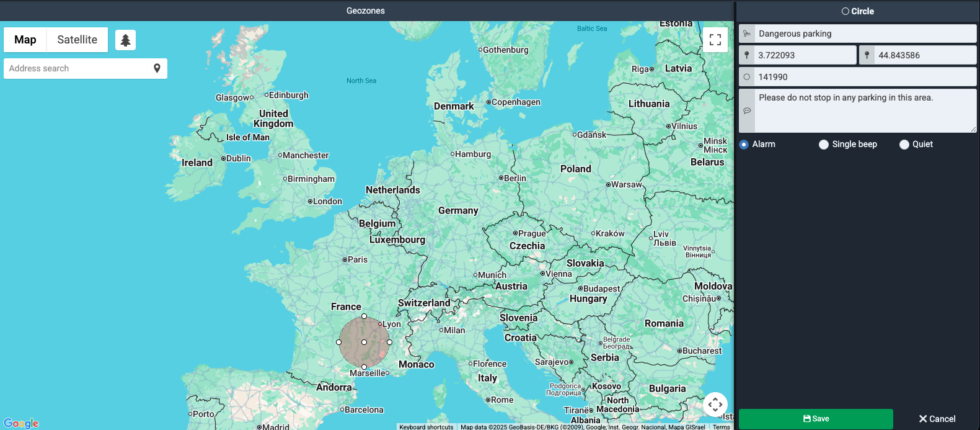The width and height of the screenshot is (980, 430).
Task: Open Keyboard shortcuts on map
Action: (x=426, y=427)
